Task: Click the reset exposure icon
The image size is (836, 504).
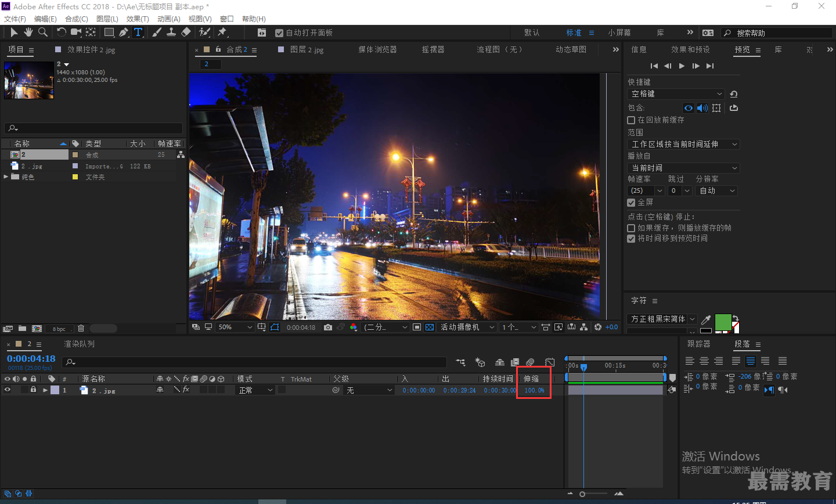Action: click(598, 327)
